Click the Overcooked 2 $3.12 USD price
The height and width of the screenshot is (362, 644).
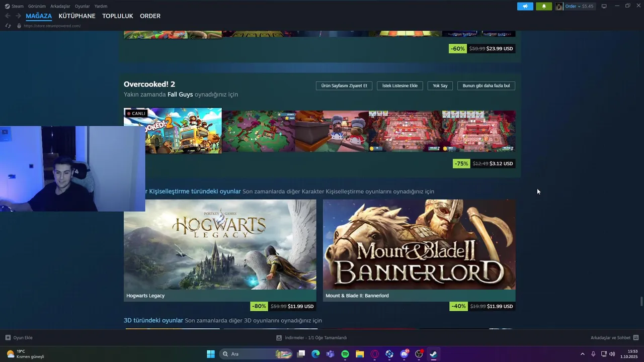coord(501,163)
